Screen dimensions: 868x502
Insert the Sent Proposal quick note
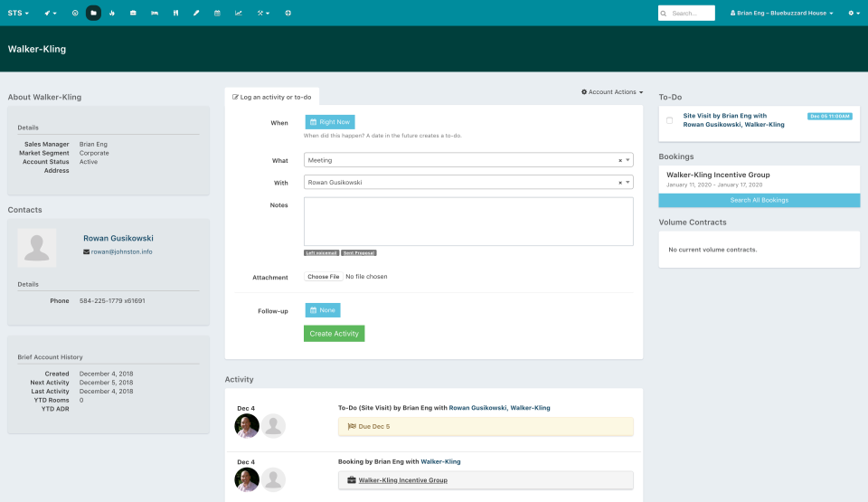[x=359, y=252]
